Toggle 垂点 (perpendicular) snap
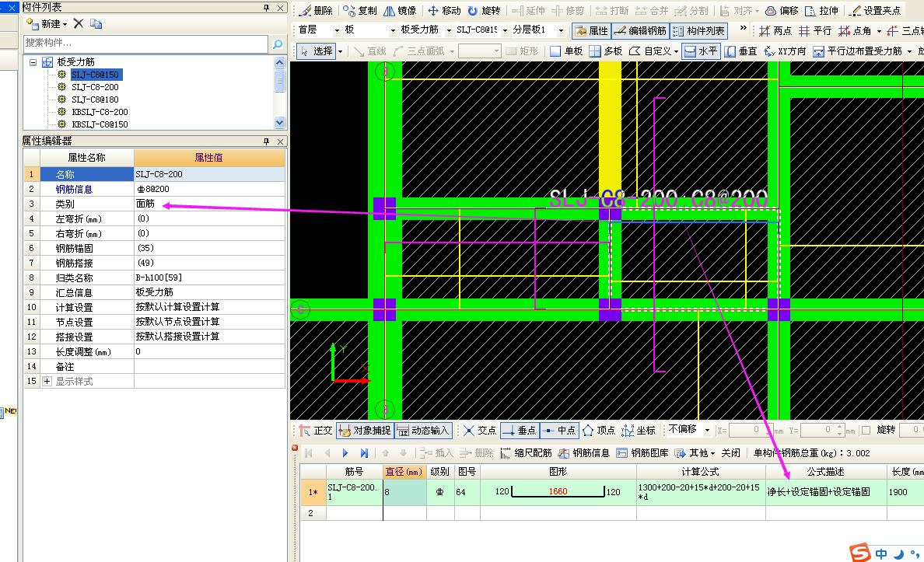The image size is (924, 562). 519,431
